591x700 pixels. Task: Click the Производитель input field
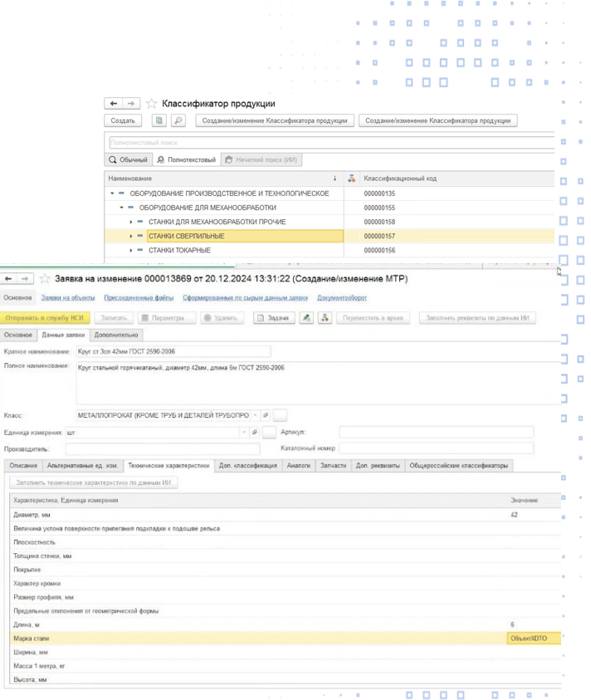163,448
